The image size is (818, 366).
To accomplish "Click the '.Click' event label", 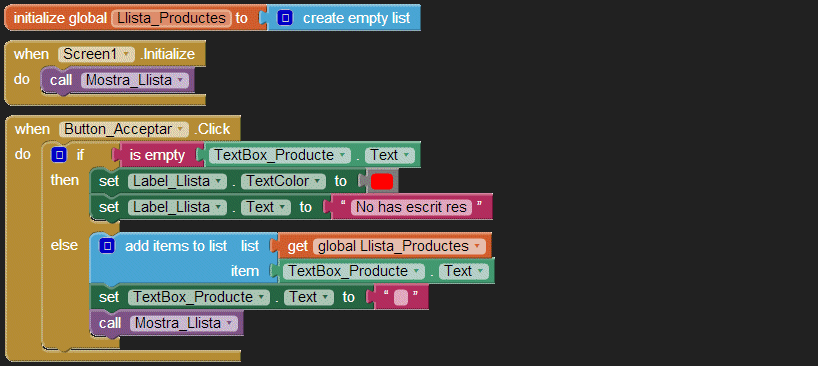I will [x=212, y=129].
